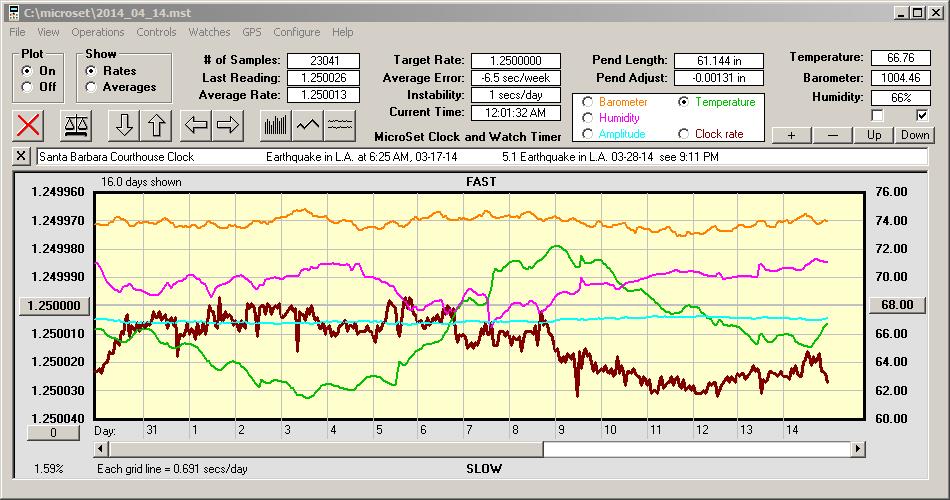Screen dimensions: 950x500
Task: Choose the Barometer trace radio button
Action: point(587,102)
